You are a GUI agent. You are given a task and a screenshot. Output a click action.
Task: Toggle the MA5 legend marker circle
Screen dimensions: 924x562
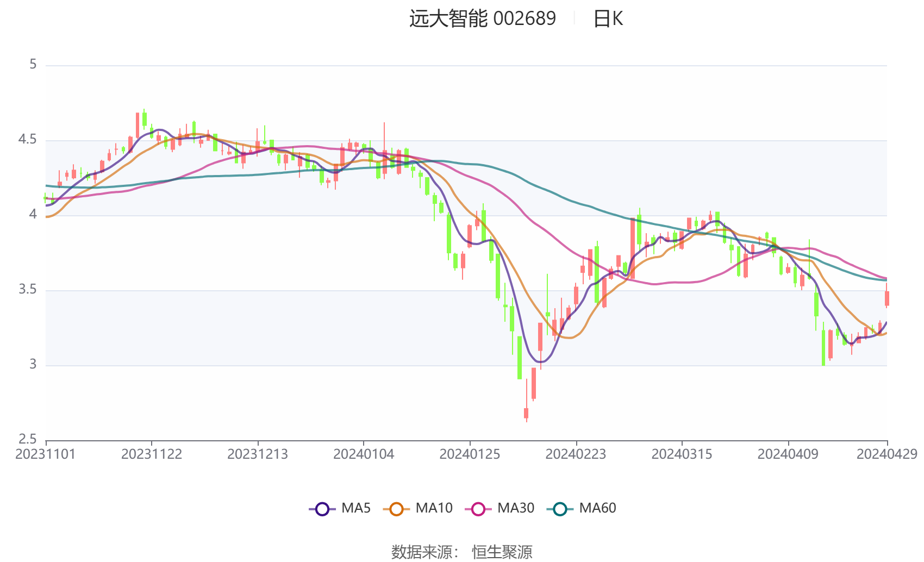(322, 509)
